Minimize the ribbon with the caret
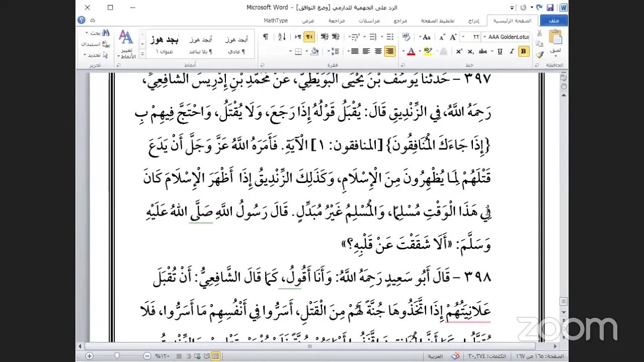Viewport: 644px width, 362px height. click(93, 20)
